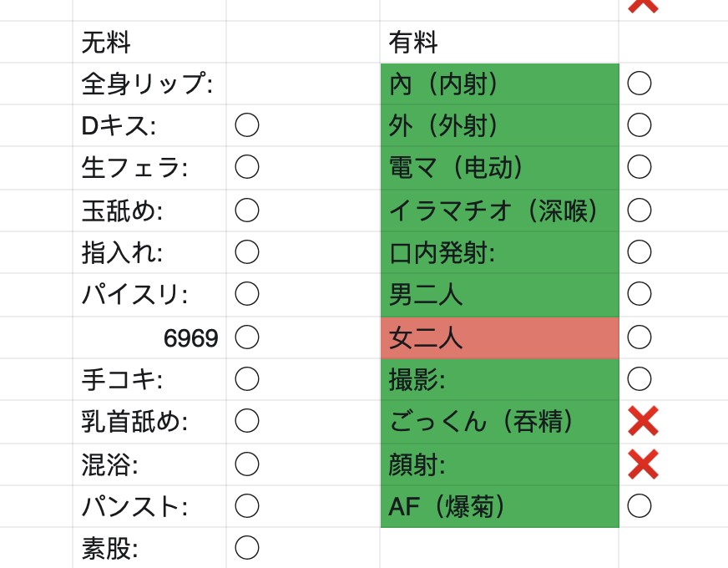Select the 有料 header cell
Screen dimensions: 728x568
[499, 42]
